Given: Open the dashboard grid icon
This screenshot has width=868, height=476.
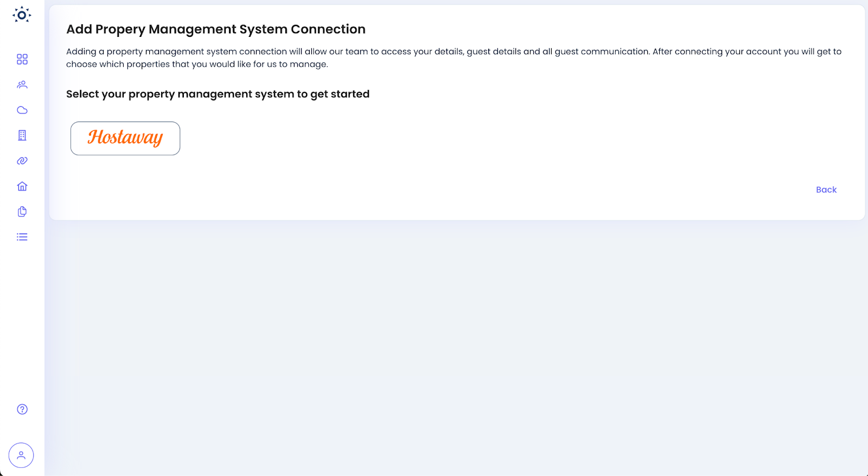Looking at the screenshot, I should [x=22, y=59].
